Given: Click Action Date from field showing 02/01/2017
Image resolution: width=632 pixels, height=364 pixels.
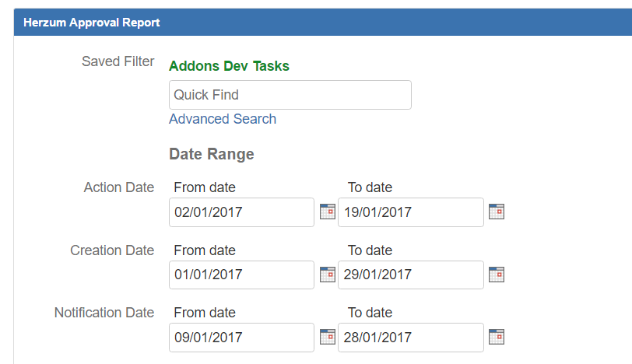Looking at the screenshot, I should 241,212.
